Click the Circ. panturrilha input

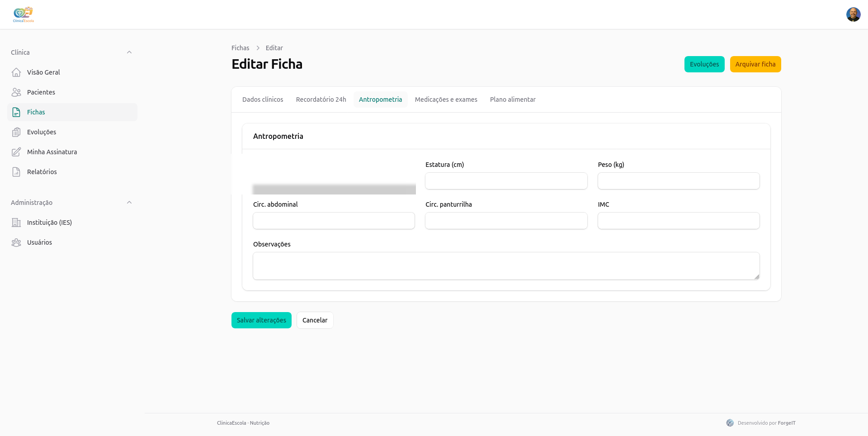coord(506,221)
